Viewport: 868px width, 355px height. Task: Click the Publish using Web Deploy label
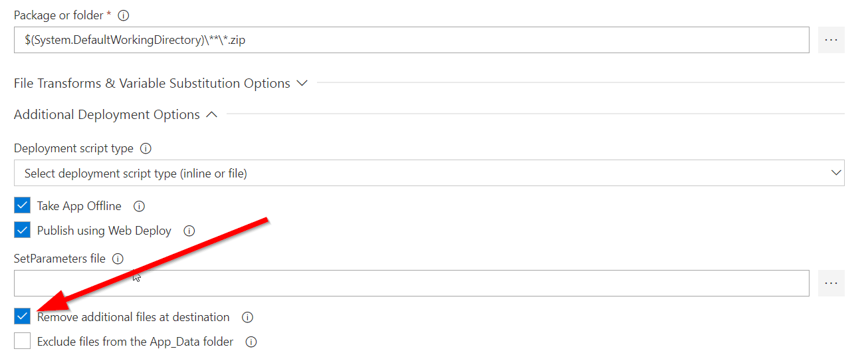[x=104, y=231]
